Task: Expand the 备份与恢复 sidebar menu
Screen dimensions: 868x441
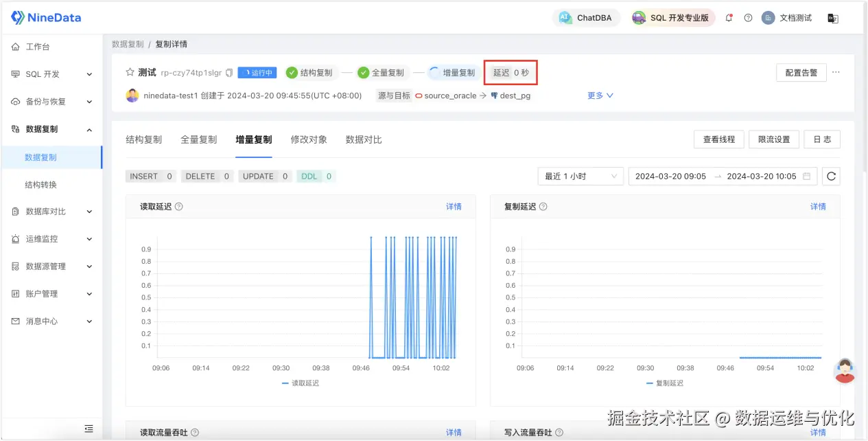Action: click(51, 102)
